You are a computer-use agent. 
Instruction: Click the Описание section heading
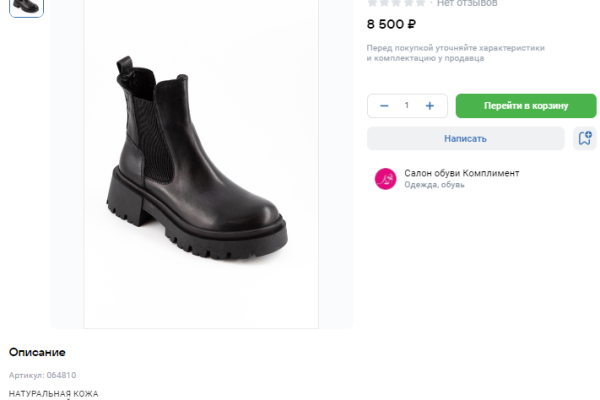37,352
